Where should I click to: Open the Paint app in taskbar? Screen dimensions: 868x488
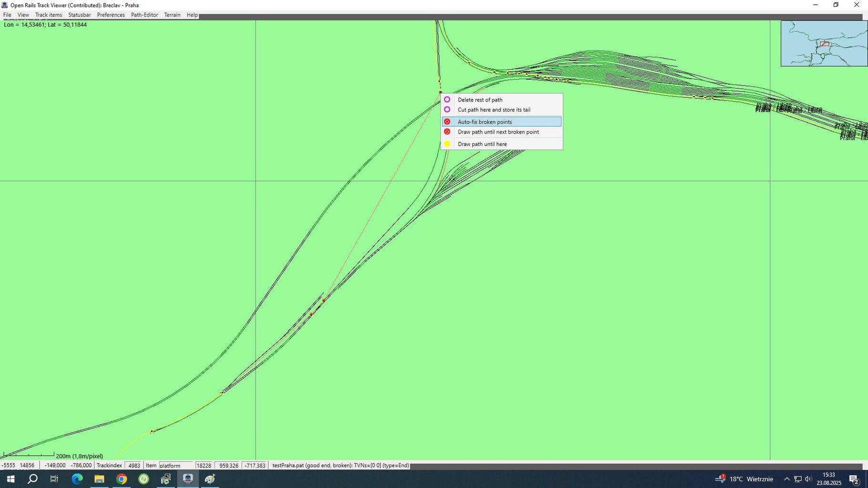[x=210, y=479]
